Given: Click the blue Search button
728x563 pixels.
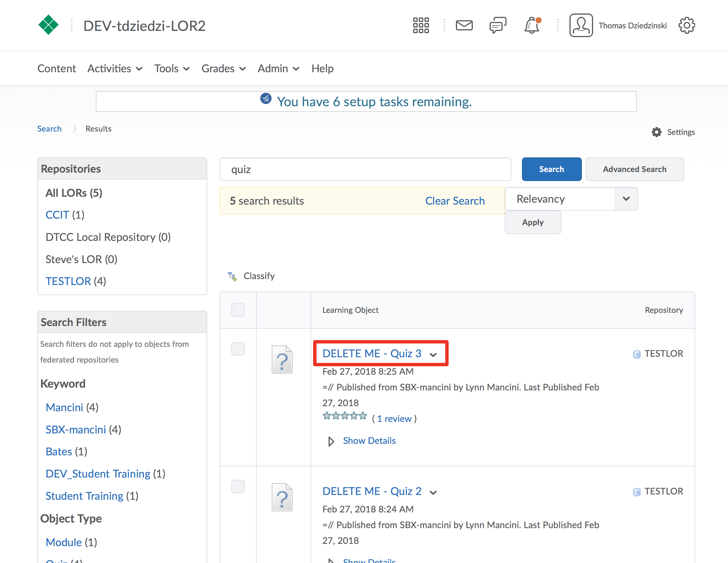Looking at the screenshot, I should pos(552,169).
